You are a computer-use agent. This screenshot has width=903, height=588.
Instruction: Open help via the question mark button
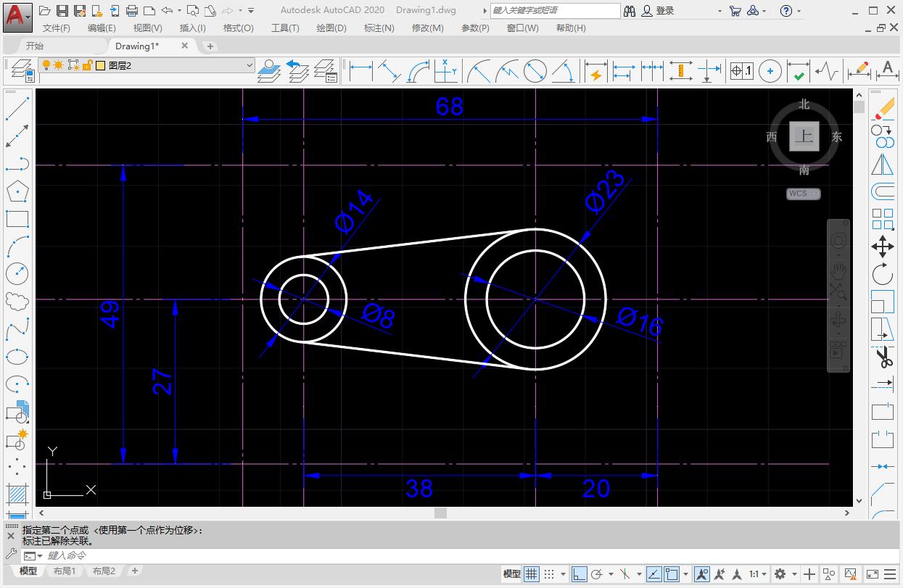pos(786,11)
